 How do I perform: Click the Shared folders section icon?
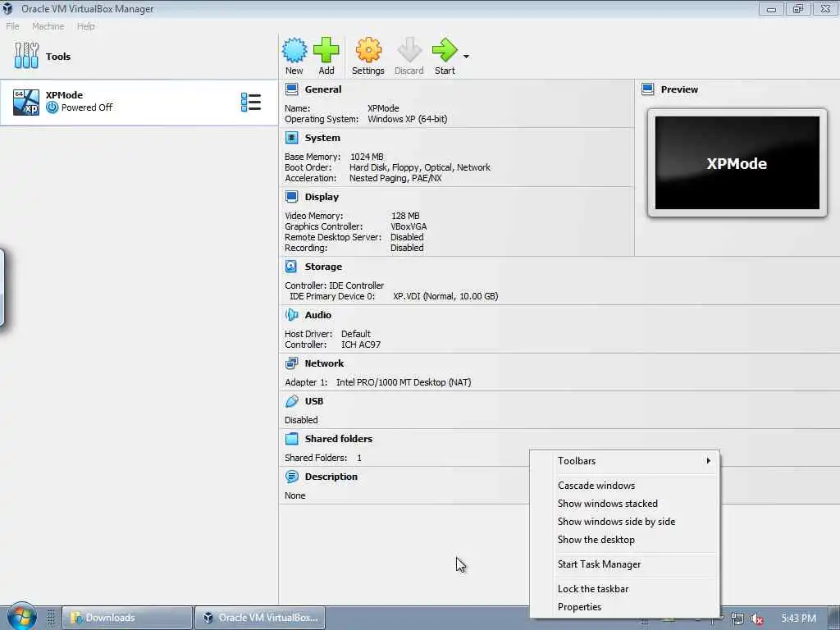pos(291,439)
